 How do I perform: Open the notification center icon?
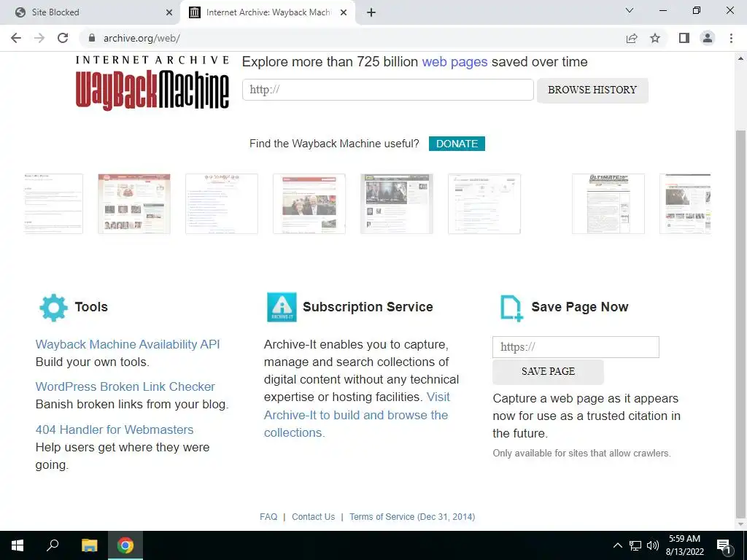[x=724, y=545]
